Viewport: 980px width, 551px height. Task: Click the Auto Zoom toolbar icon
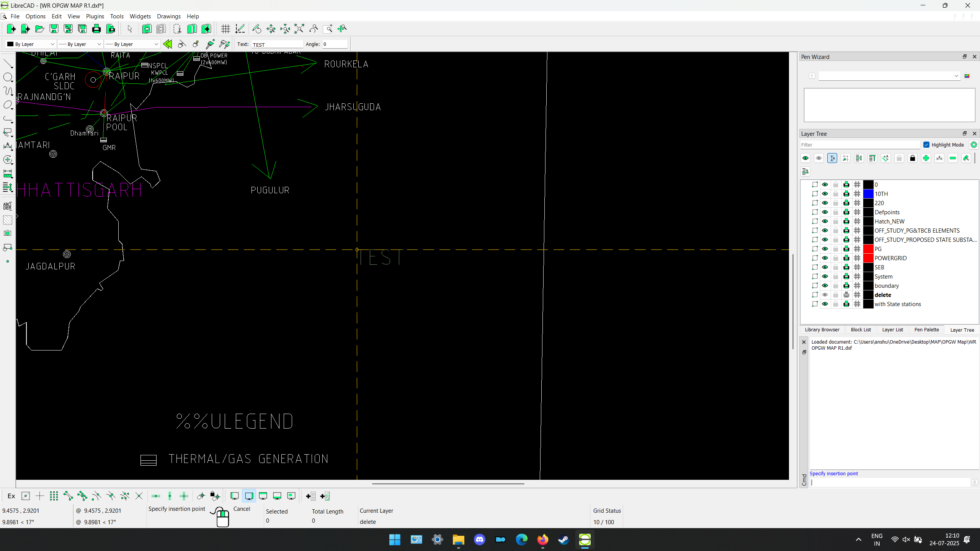[299, 29]
